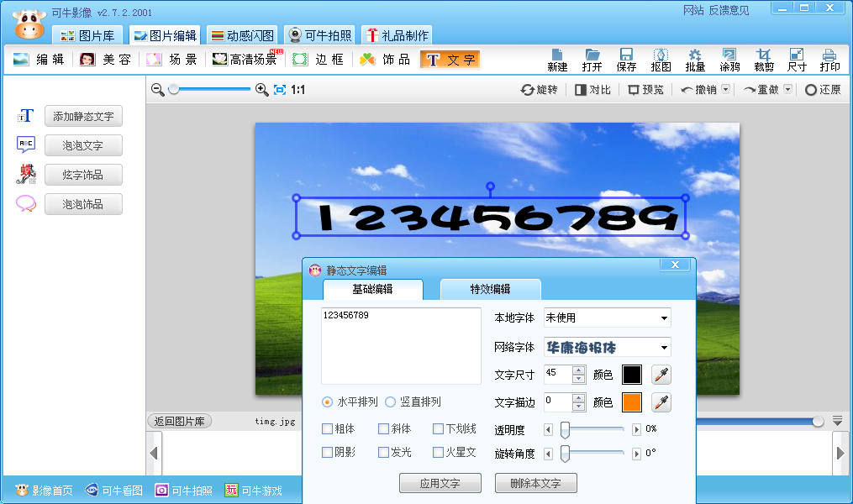
Task: Click the orange stroke color swatch
Action: point(632,402)
